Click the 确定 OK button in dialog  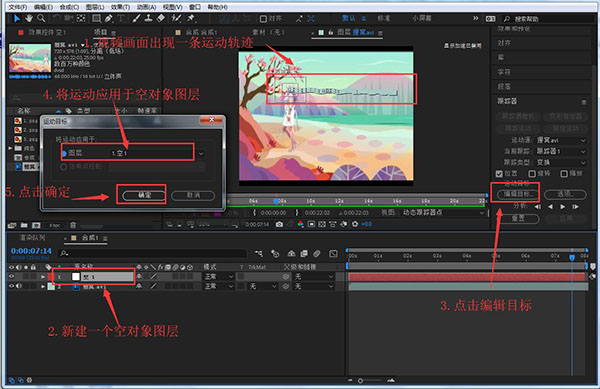tap(144, 195)
